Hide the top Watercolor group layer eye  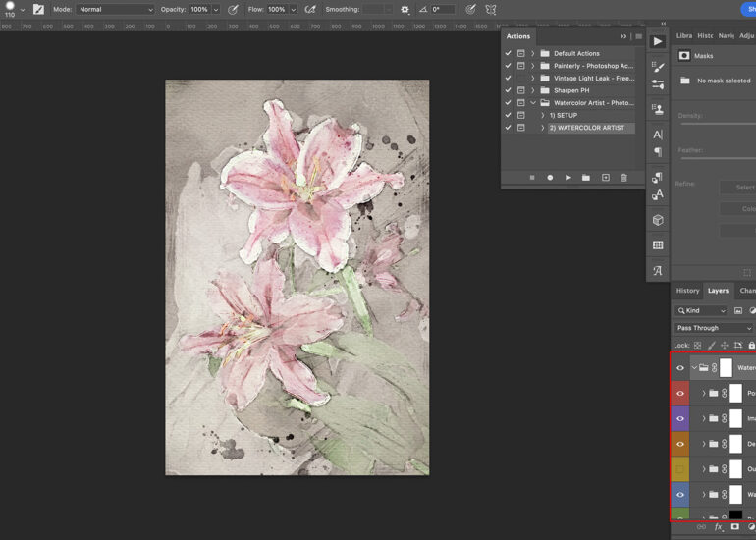click(x=680, y=368)
